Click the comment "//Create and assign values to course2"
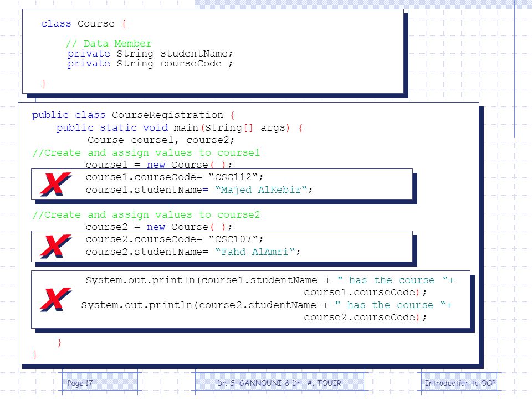The image size is (532, 399). click(x=146, y=215)
